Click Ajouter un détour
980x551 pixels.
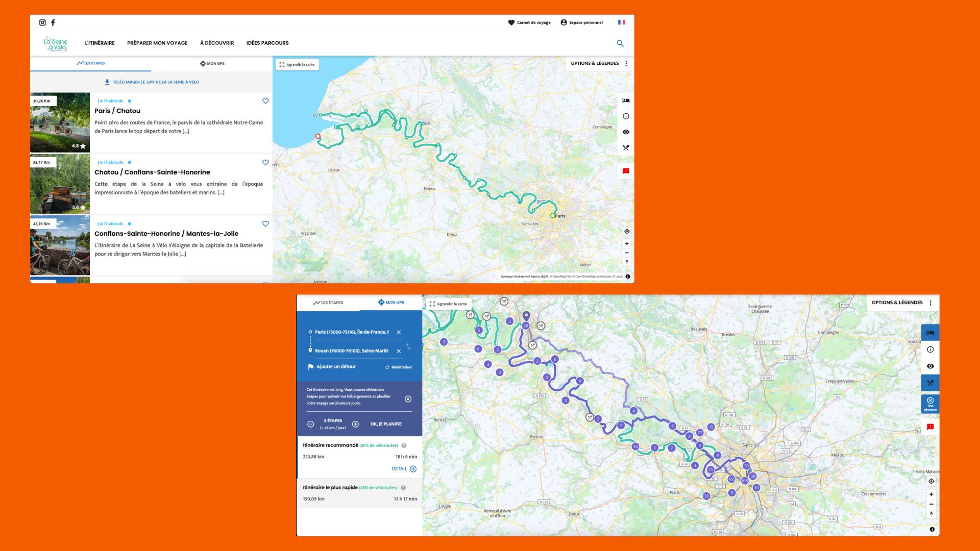click(332, 367)
